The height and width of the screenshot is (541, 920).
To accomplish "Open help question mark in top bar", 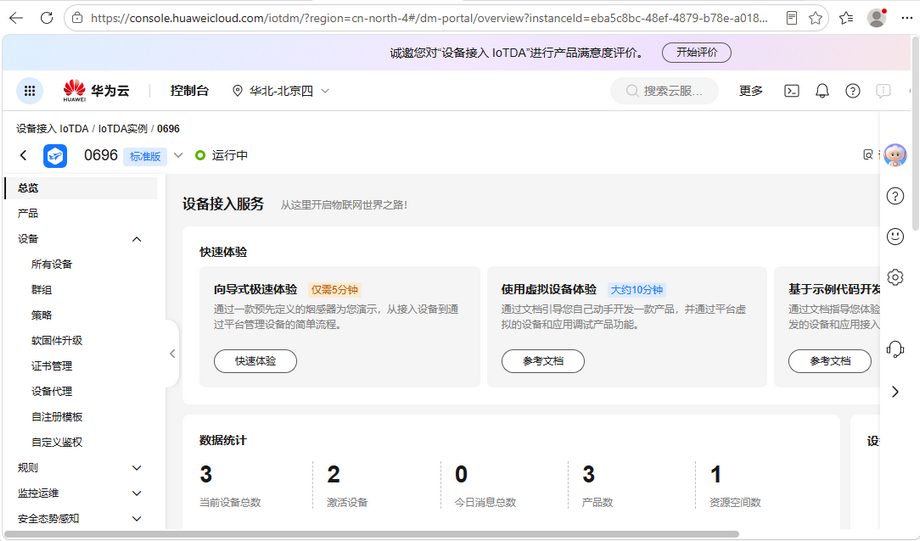I will click(853, 90).
